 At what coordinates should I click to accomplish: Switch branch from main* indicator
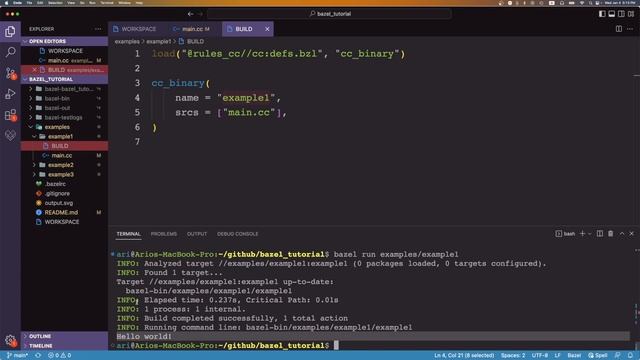point(18,356)
